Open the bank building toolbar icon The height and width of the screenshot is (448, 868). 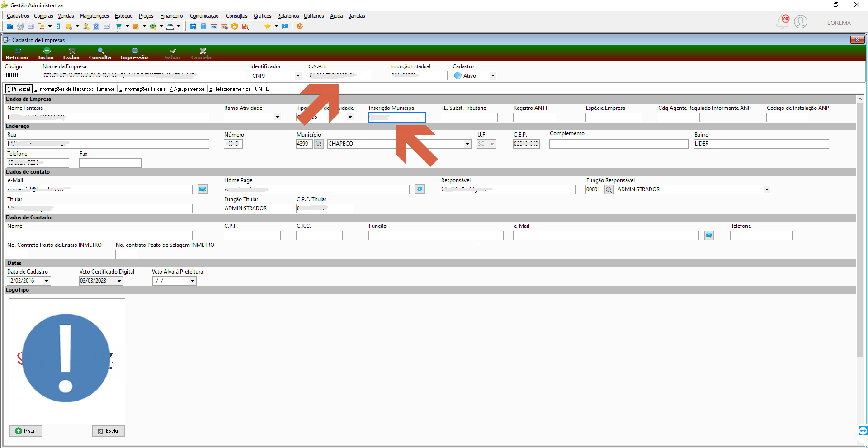click(x=96, y=26)
